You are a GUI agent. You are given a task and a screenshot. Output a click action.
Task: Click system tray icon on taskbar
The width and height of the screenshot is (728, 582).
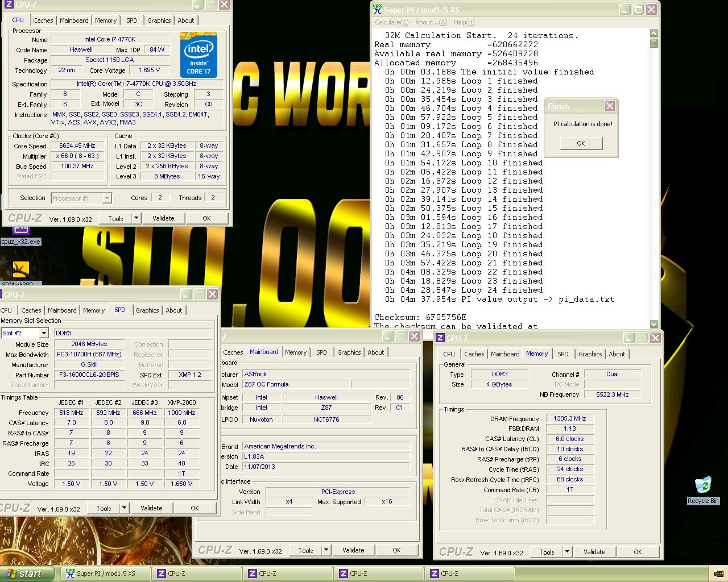(718, 573)
